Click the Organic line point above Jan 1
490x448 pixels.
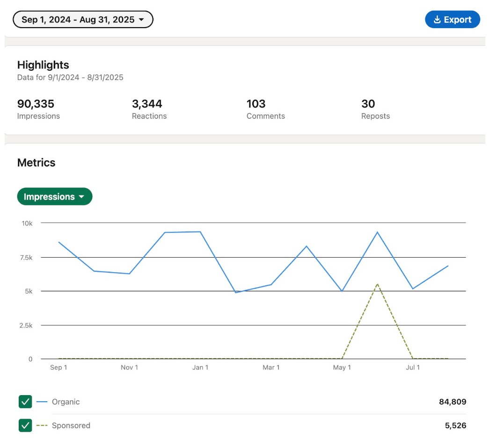click(200, 231)
